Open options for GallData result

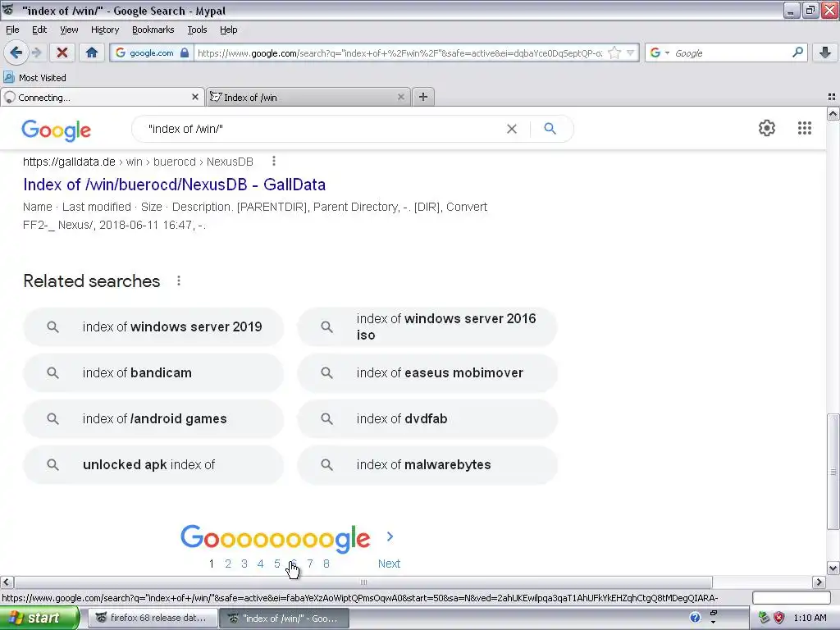tap(274, 161)
